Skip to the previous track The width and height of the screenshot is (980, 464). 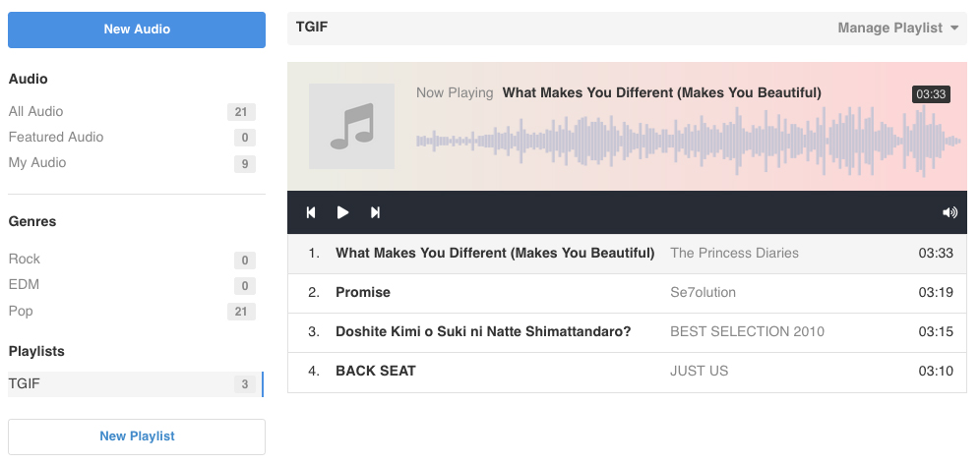(x=311, y=212)
